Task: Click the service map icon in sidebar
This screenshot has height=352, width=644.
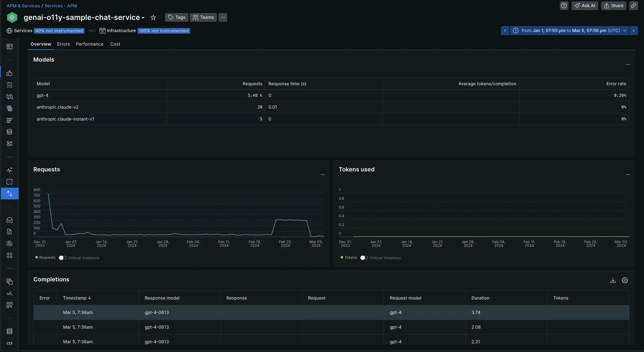Action: pyautogui.click(x=9, y=97)
